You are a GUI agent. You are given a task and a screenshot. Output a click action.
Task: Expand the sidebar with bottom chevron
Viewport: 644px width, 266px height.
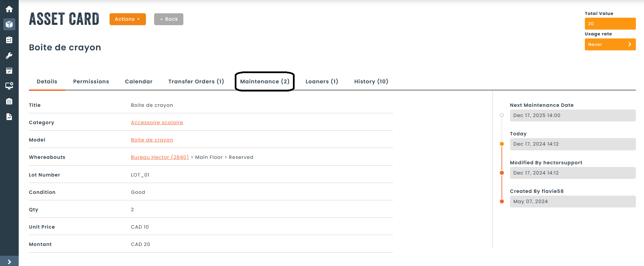click(x=9, y=262)
